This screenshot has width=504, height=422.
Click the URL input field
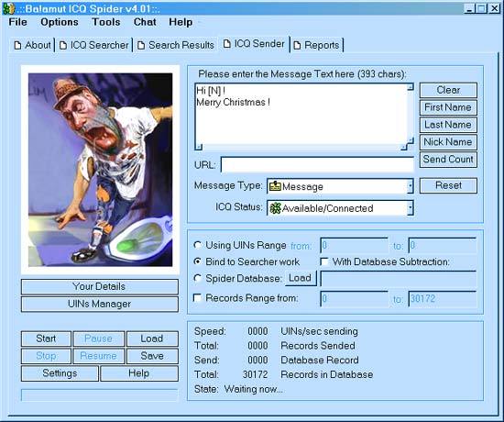tap(317, 165)
